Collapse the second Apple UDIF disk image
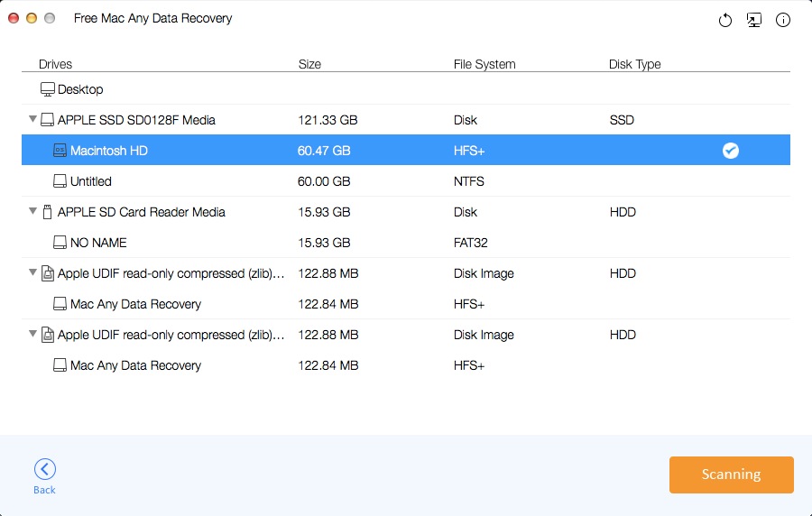Viewport: 812px width, 516px height. coord(33,335)
